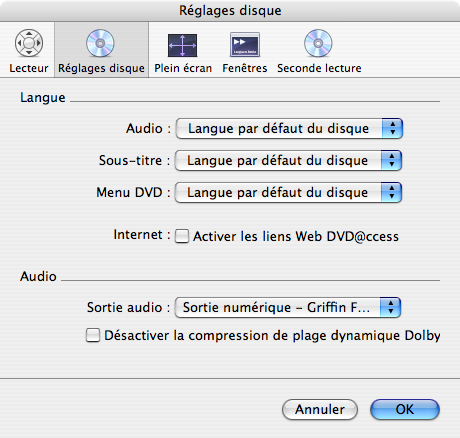Click the Sous-titre popup arrows
Screen dimensions: 460x438
pyautogui.click(x=392, y=160)
